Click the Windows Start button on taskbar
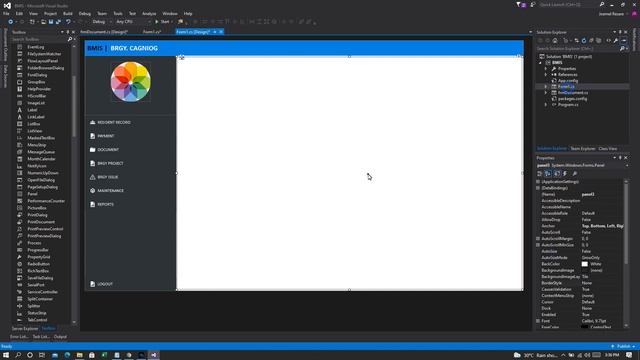 click(x=6, y=355)
